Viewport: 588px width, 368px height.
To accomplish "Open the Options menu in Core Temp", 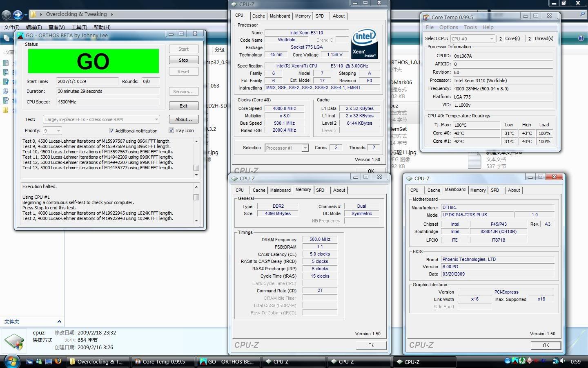I will pos(448,27).
